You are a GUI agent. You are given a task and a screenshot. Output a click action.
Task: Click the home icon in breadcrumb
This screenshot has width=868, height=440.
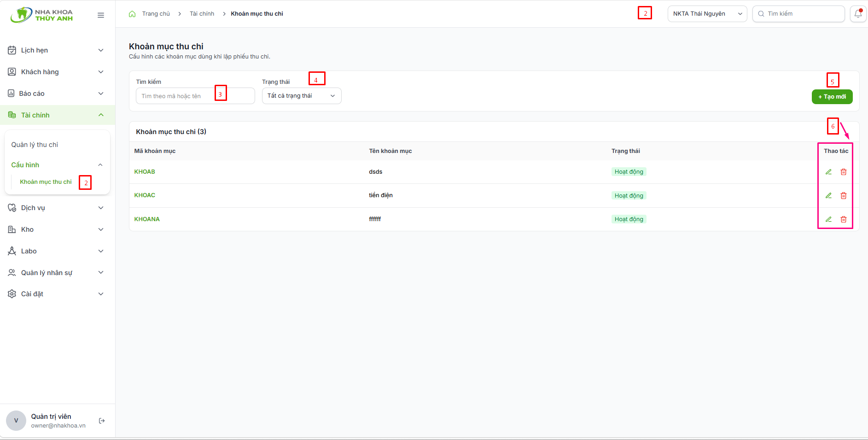(x=132, y=14)
